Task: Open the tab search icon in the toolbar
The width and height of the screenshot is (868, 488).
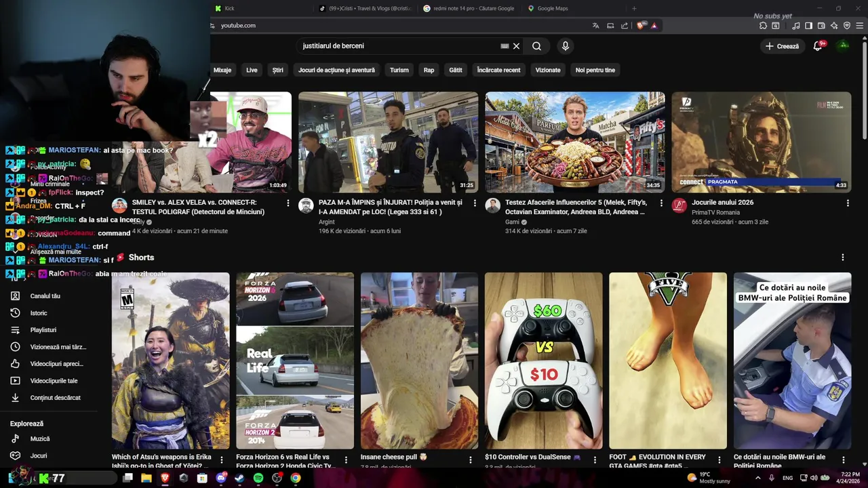Action: [x=777, y=26]
